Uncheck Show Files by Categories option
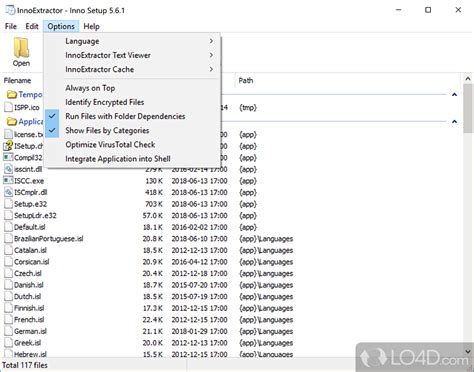The height and width of the screenshot is (372, 474). (x=132, y=130)
